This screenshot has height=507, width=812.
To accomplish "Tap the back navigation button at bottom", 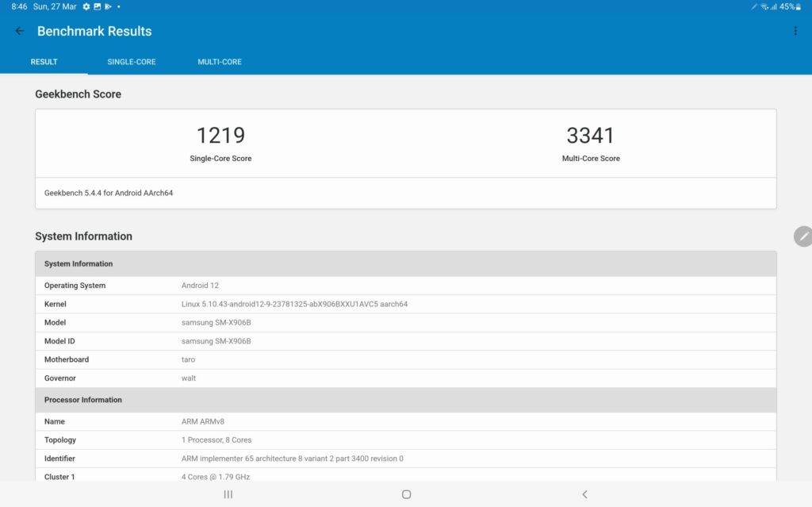I will [584, 494].
